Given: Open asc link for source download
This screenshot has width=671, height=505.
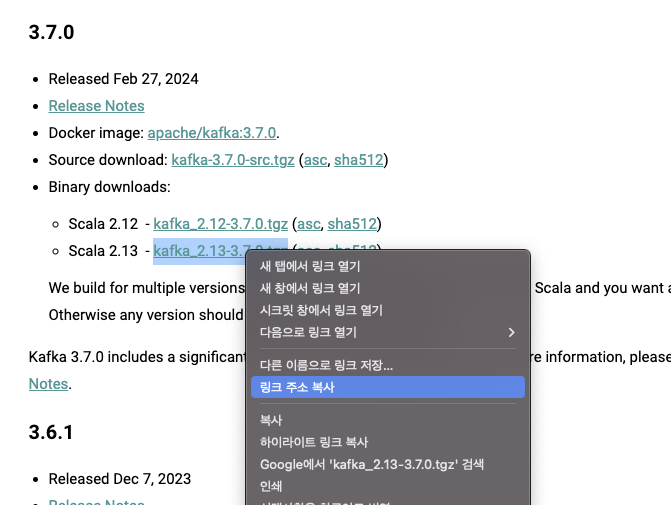Looking at the screenshot, I should (x=315, y=160).
